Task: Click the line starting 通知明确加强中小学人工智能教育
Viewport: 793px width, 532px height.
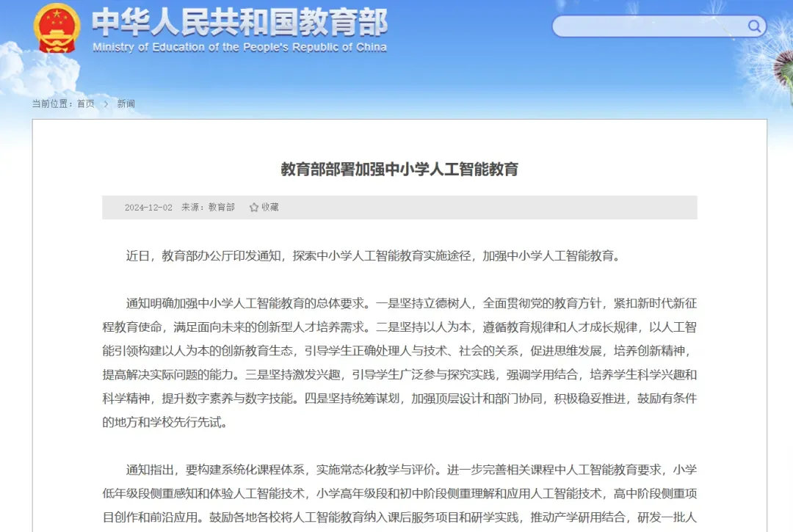Action: (411, 304)
